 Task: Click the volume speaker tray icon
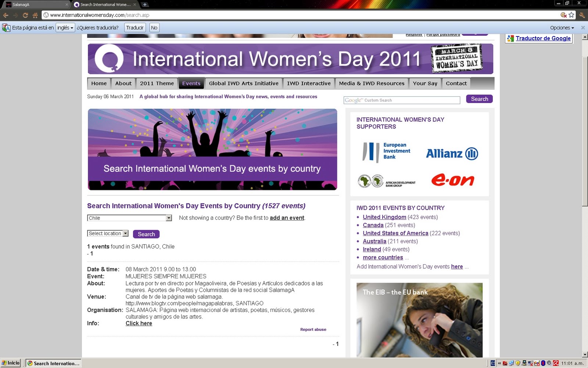pyautogui.click(x=549, y=363)
